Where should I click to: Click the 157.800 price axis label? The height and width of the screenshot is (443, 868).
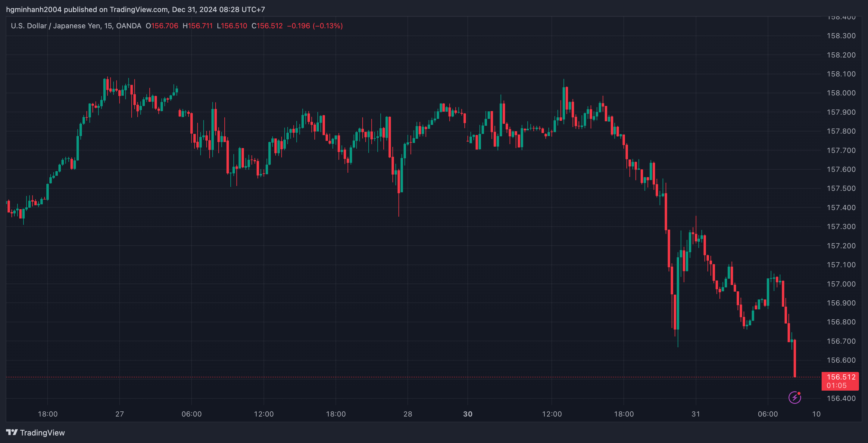841,131
